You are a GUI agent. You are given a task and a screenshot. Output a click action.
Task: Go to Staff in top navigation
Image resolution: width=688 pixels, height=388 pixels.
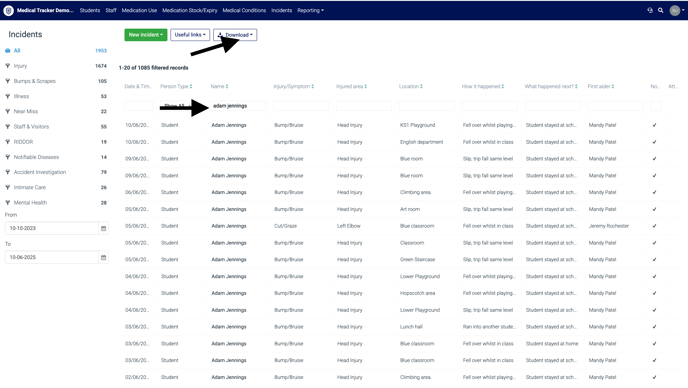[x=111, y=11]
